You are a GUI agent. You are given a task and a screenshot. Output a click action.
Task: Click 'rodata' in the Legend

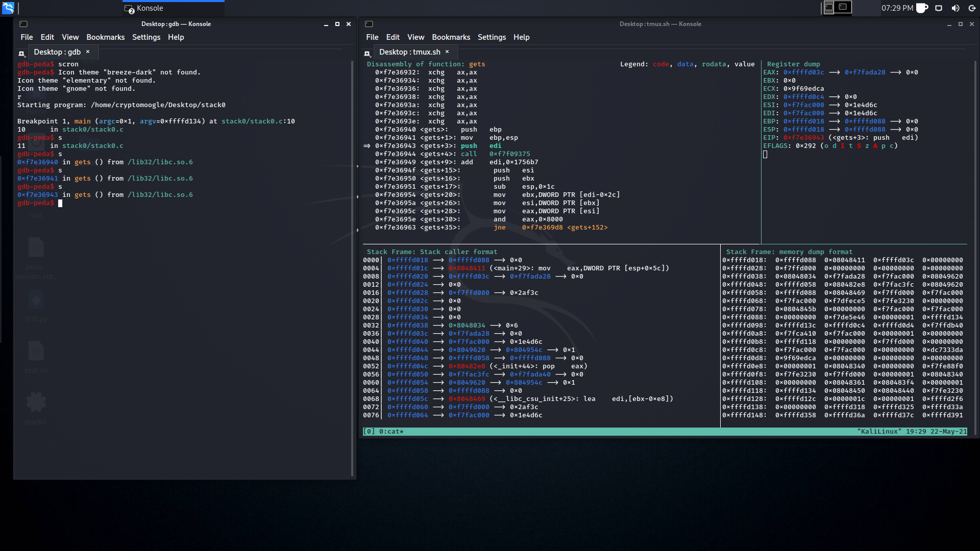pyautogui.click(x=714, y=64)
